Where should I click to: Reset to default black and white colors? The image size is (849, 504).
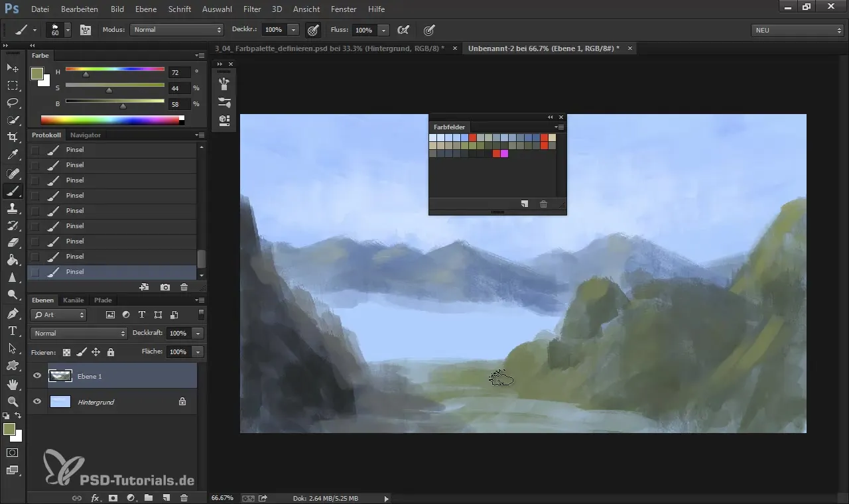[6, 416]
